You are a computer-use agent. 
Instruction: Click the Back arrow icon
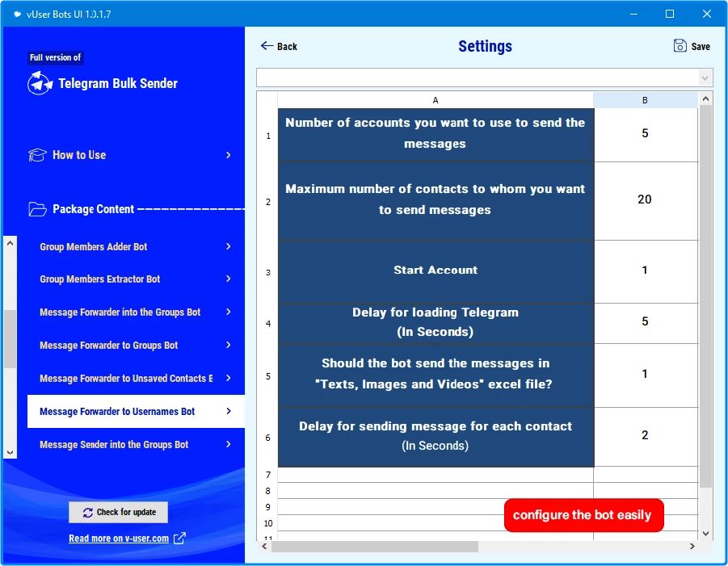pos(267,45)
